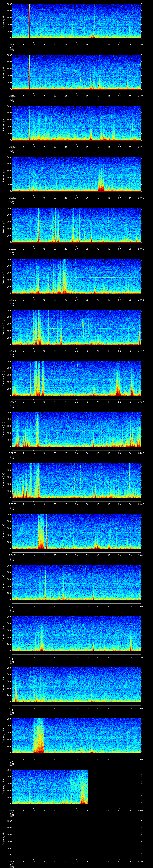
Task: Click the spectrogram panel starting at 19:34:00
Action: pos(76,531)
